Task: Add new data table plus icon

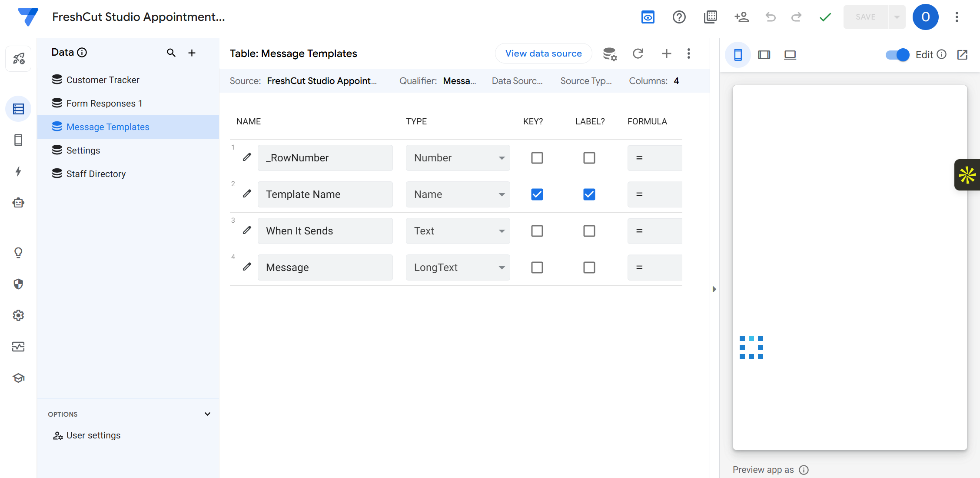Action: [192, 53]
